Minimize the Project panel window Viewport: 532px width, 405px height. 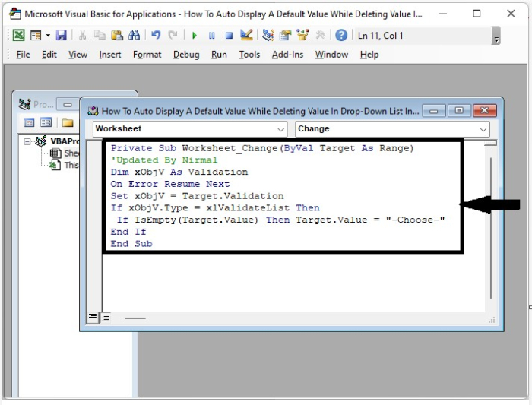tap(68, 105)
